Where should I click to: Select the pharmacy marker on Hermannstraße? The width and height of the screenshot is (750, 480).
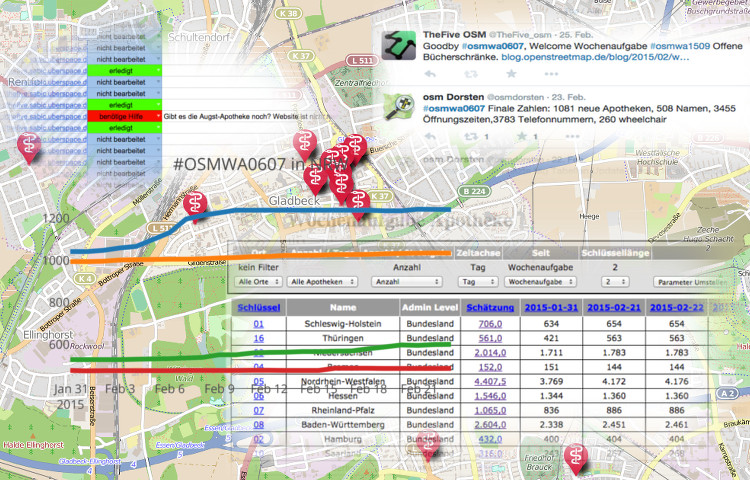194,203
